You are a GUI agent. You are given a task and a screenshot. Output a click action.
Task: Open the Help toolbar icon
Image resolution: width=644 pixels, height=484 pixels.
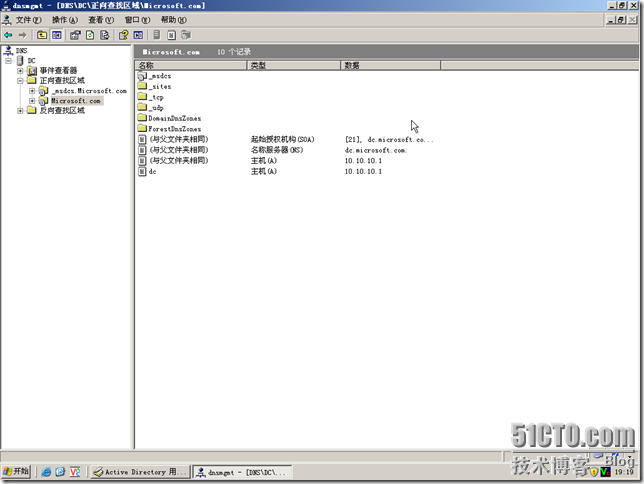pyautogui.click(x=123, y=35)
